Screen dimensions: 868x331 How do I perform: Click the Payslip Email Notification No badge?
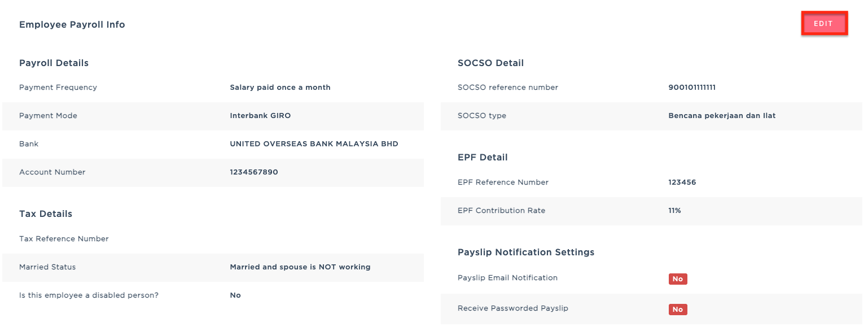(x=677, y=279)
